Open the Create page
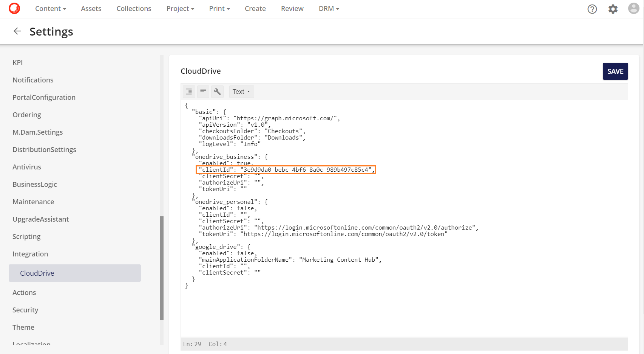Image resolution: width=644 pixels, height=354 pixels. [x=255, y=9]
